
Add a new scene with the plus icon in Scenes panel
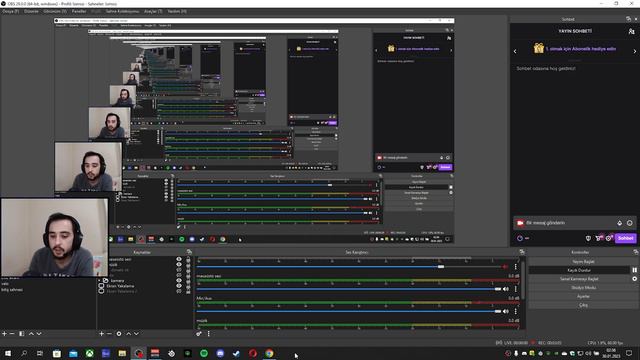point(4,333)
